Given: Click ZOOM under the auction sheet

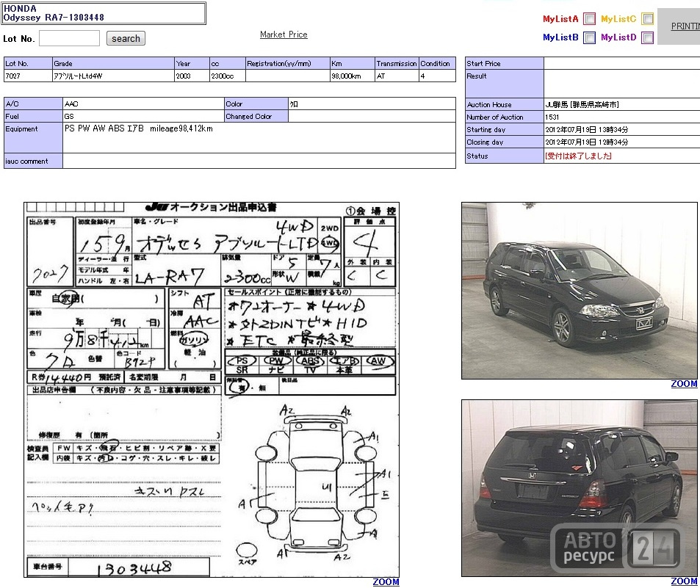Looking at the screenshot, I should (386, 581).
